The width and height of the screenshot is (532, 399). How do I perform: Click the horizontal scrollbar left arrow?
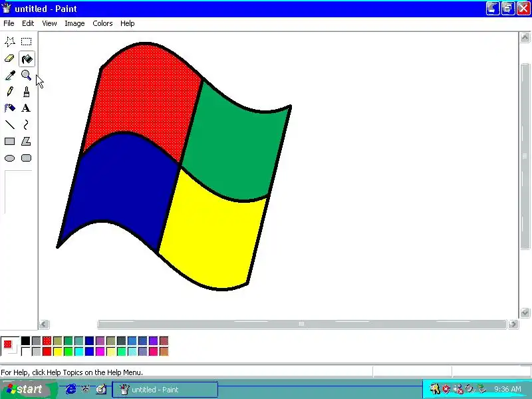(44, 325)
